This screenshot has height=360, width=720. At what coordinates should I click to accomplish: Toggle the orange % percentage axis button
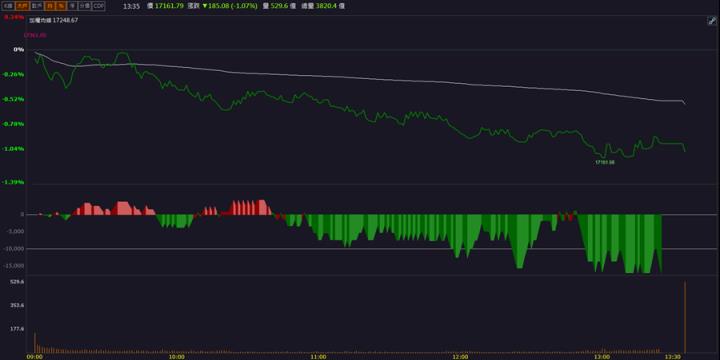(x=61, y=6)
